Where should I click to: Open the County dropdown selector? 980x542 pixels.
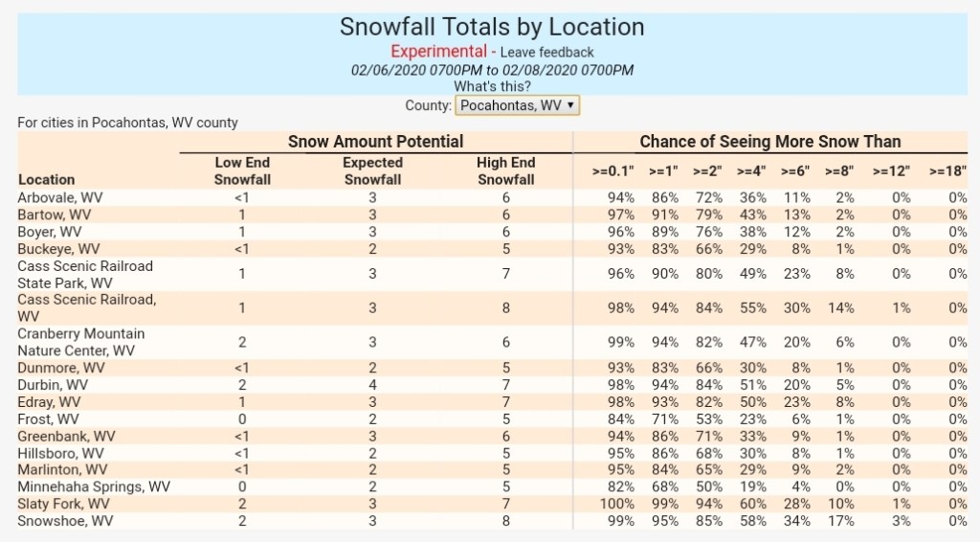517,105
